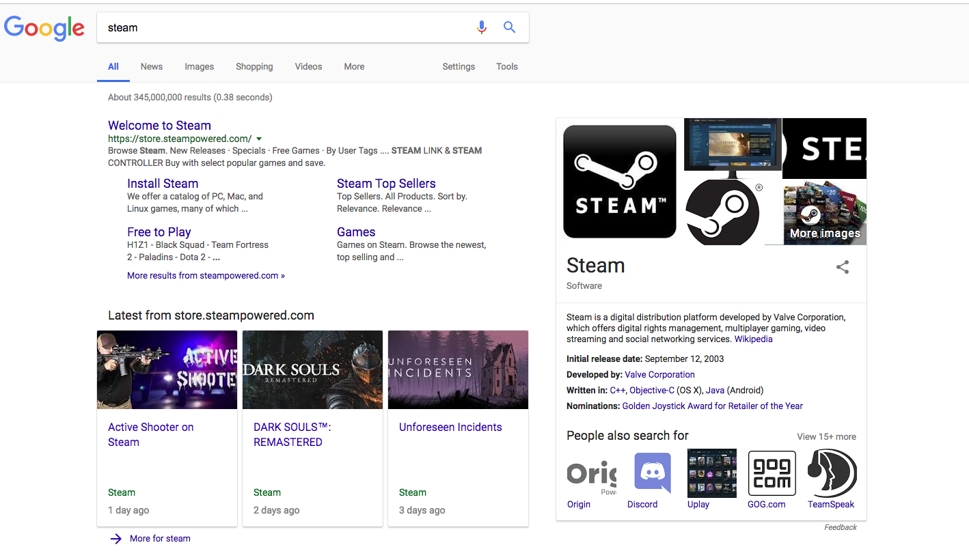Viewport: 969px width, 560px height.
Task: Expand the store.steampowered.com URL dropdown arrow
Action: pyautogui.click(x=259, y=139)
